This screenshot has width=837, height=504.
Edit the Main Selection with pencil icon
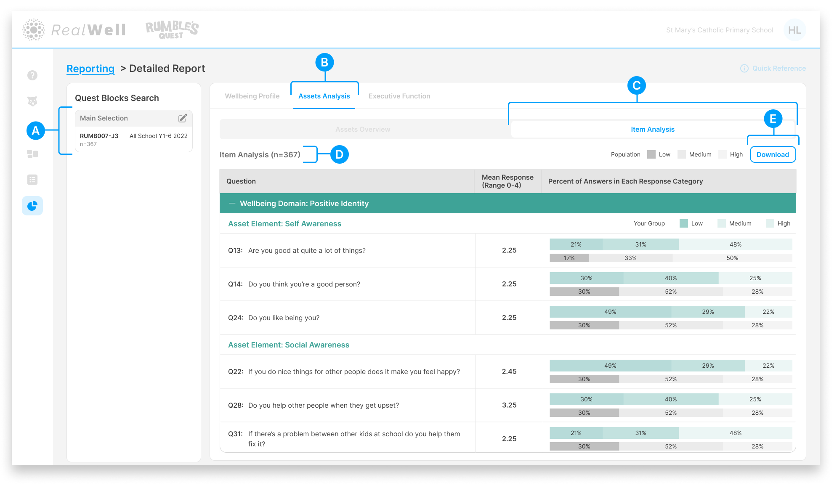pos(183,118)
